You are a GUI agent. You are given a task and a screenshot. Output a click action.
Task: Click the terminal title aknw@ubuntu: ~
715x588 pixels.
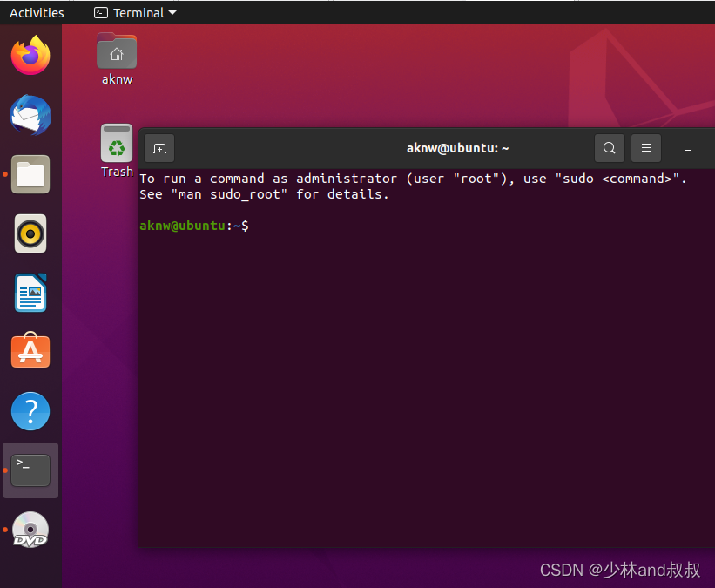click(457, 148)
